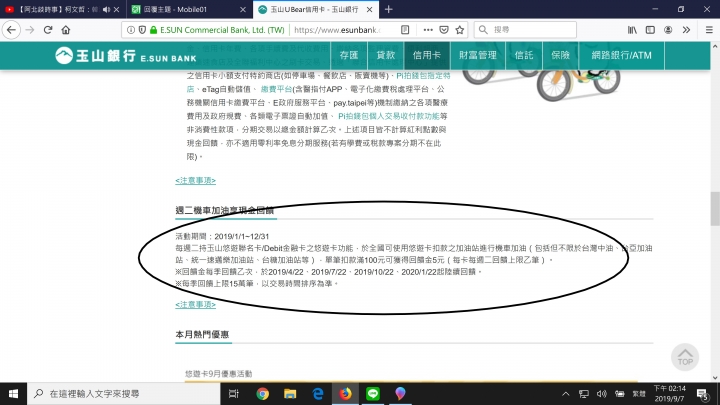Focus the browser search box
The image size is (720, 405).
point(525,30)
